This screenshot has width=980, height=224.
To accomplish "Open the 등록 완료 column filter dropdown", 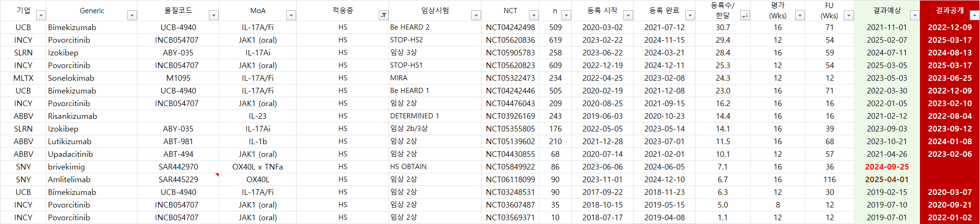I will pos(690,15).
